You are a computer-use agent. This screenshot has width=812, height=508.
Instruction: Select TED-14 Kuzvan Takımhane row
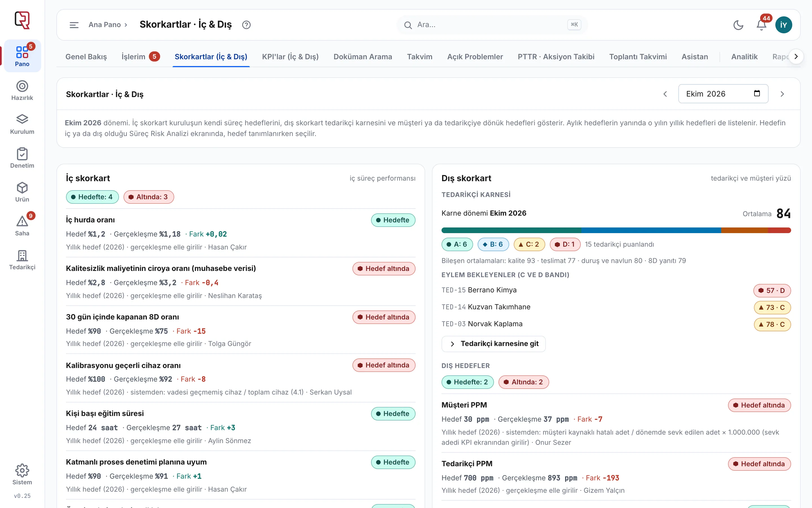(616, 307)
